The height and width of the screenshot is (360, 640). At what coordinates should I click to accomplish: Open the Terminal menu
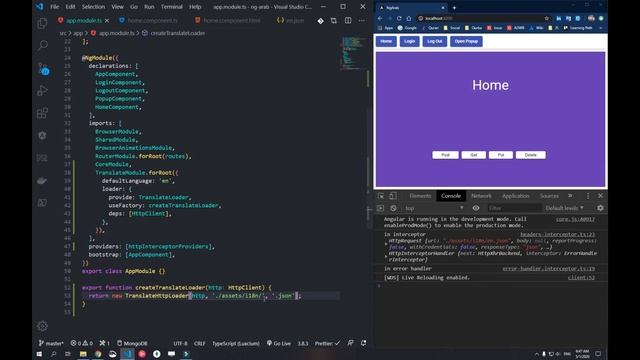171,7
